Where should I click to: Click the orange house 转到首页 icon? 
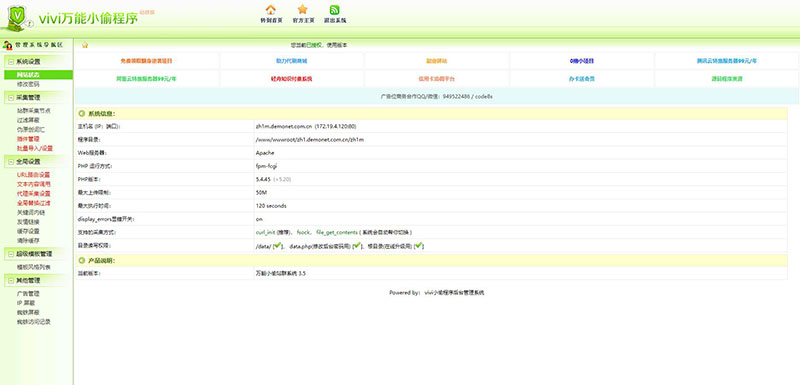click(x=271, y=10)
